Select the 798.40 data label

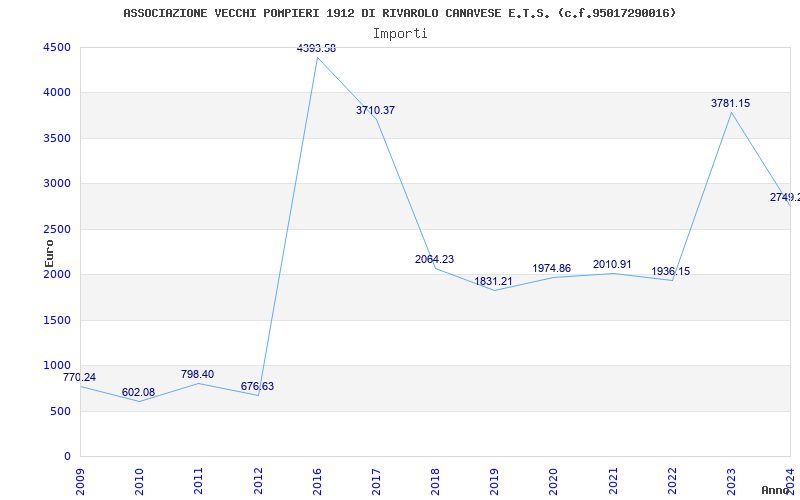click(197, 374)
